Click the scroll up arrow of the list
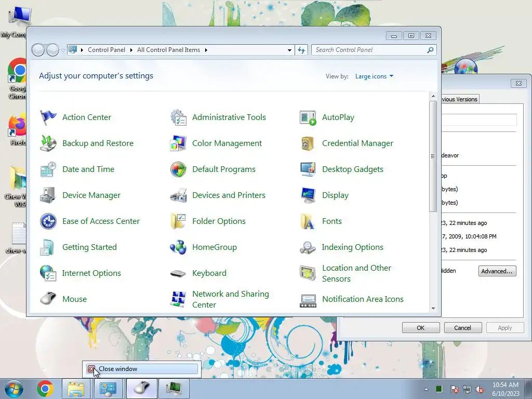532x399 pixels. pos(433,96)
